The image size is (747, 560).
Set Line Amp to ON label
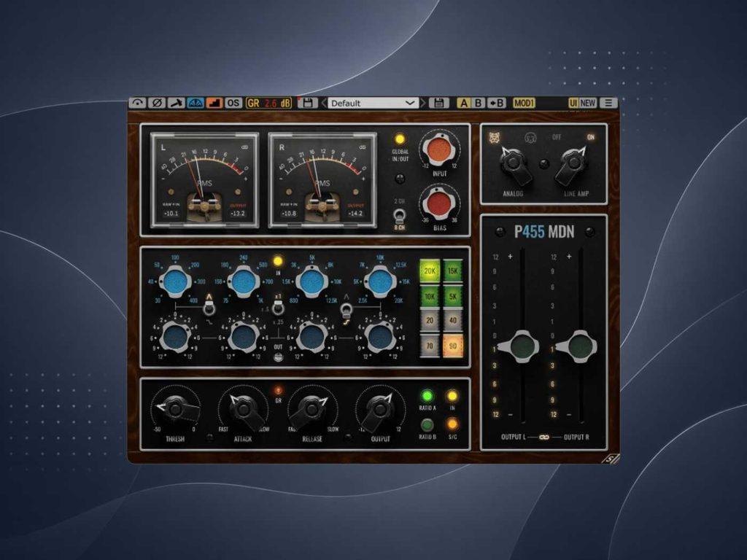click(591, 137)
